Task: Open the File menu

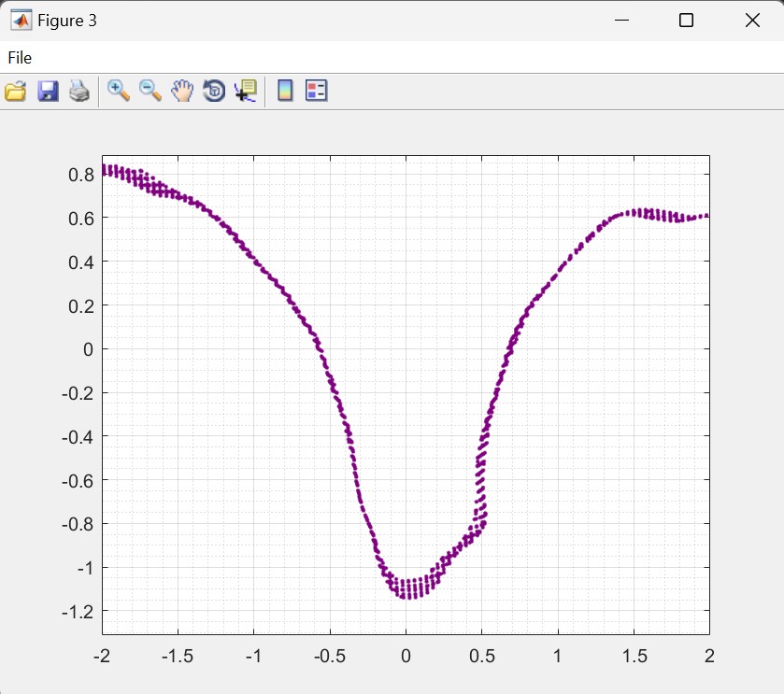Action: click(x=20, y=58)
